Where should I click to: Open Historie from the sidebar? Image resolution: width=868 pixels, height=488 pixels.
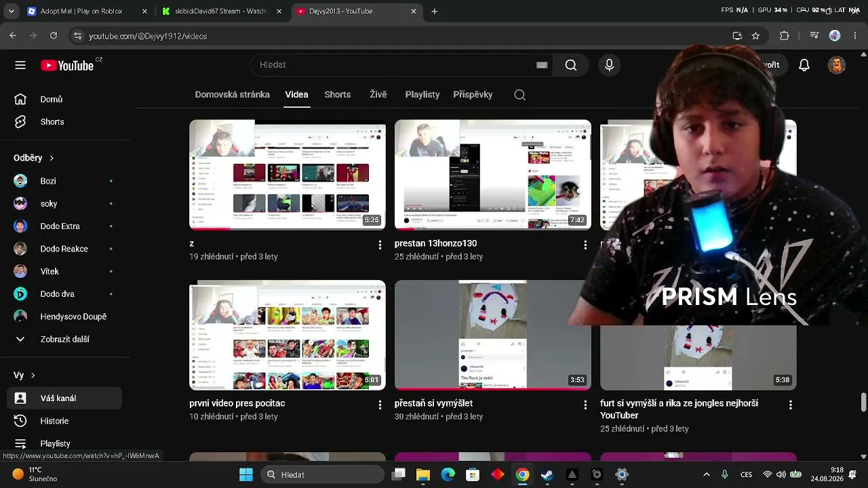click(x=64, y=421)
